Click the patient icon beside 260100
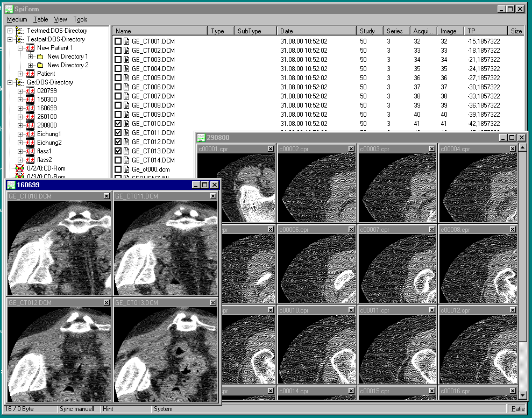532x418 pixels. (x=30, y=117)
